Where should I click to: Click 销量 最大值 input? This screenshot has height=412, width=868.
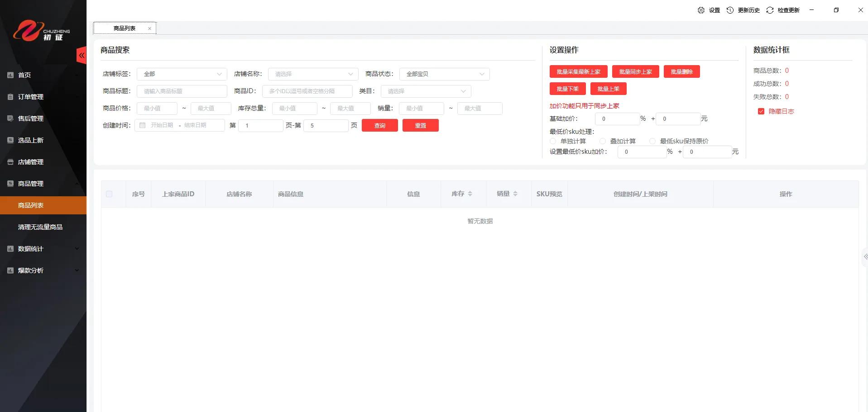(480, 109)
